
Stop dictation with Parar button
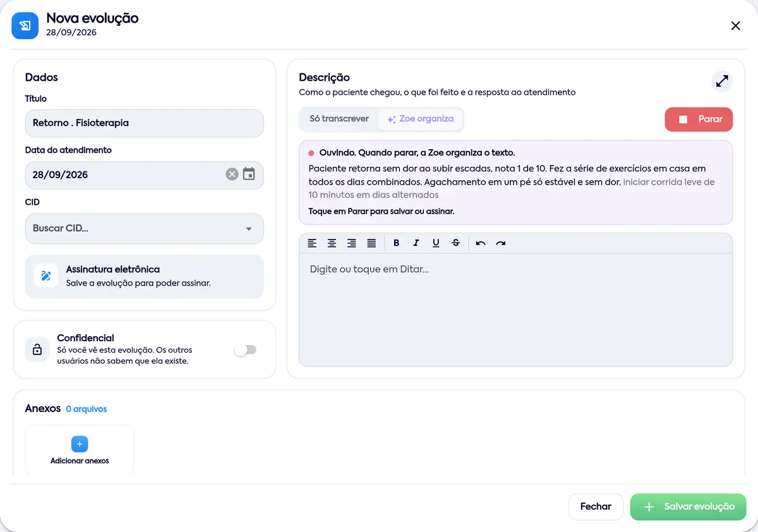click(699, 119)
